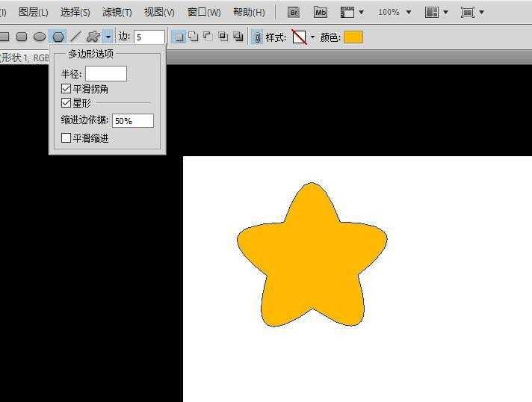Expand the shape geometry options arrow
Screen dimensions: 532x402
coord(108,37)
